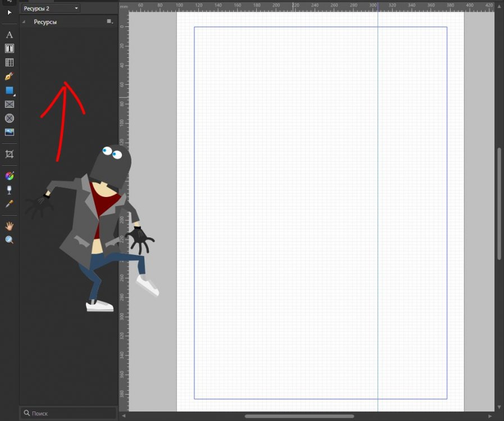Select the Color Picker eyedropper tool

point(10,204)
